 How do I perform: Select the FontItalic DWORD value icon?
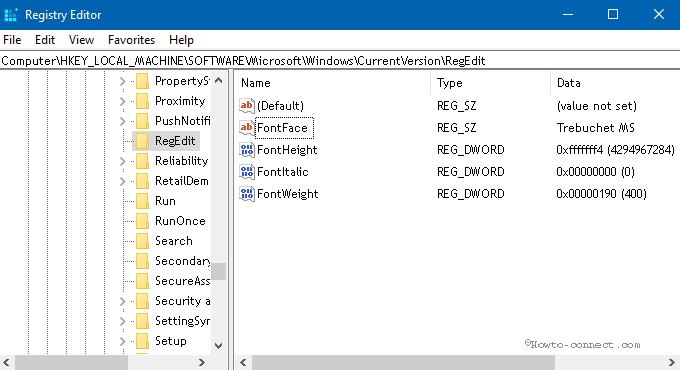click(247, 172)
